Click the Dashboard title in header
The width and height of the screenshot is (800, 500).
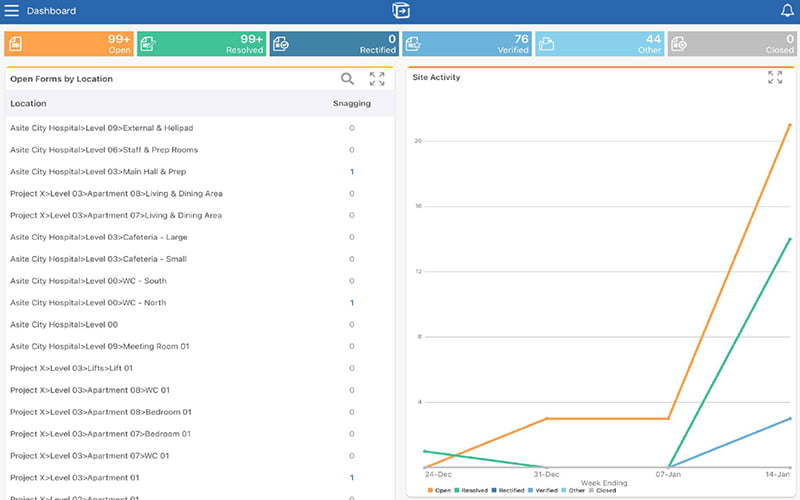click(x=51, y=11)
